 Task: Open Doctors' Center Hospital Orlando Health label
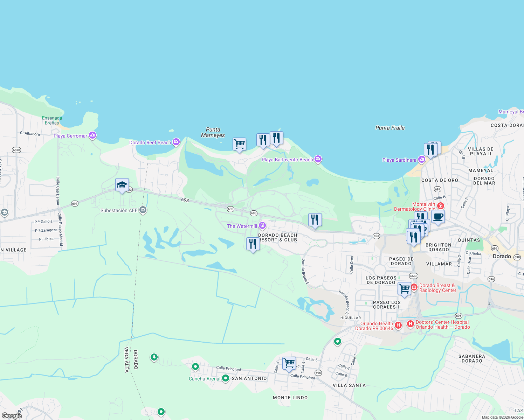click(x=443, y=324)
